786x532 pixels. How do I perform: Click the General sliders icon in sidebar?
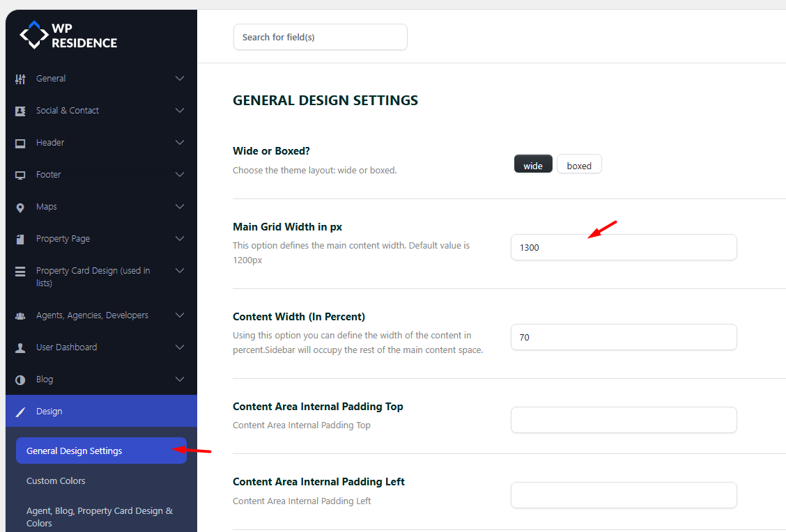[20, 79]
